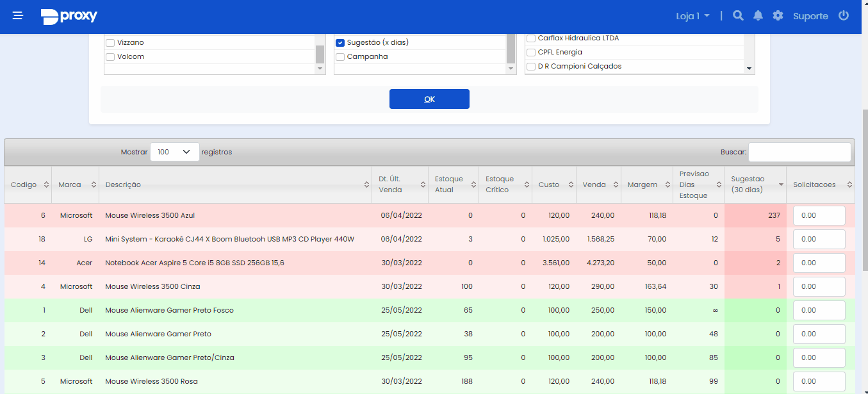
Task: Click the OK button
Action: [429, 99]
